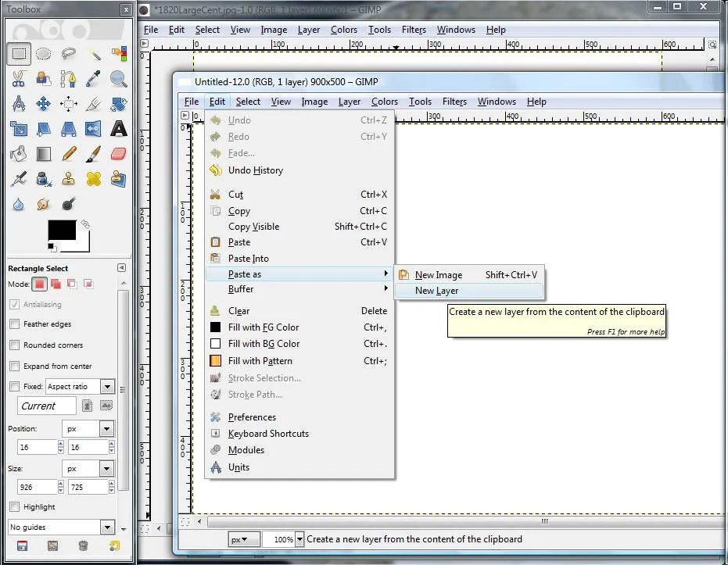Select the Free Select lasso tool
728x565 pixels.
tap(69, 54)
